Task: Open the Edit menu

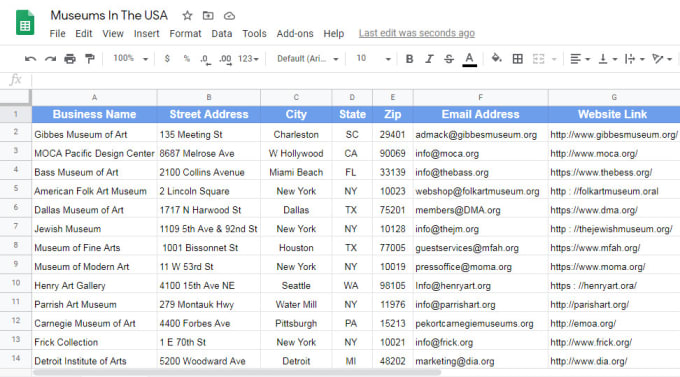Action: click(84, 33)
